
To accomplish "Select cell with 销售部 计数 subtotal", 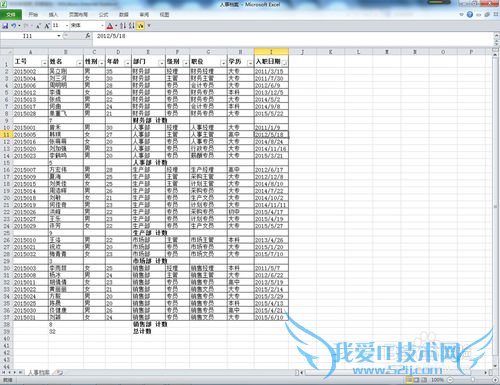I will 149,324.
